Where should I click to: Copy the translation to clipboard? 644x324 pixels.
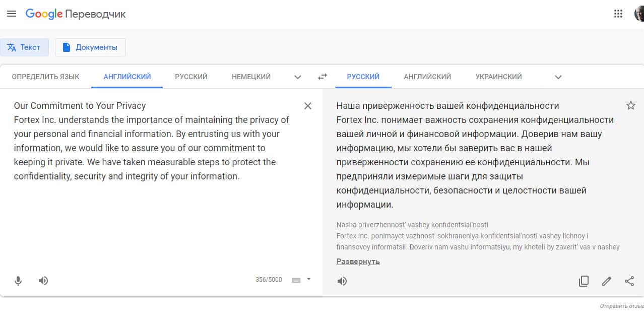point(584,281)
